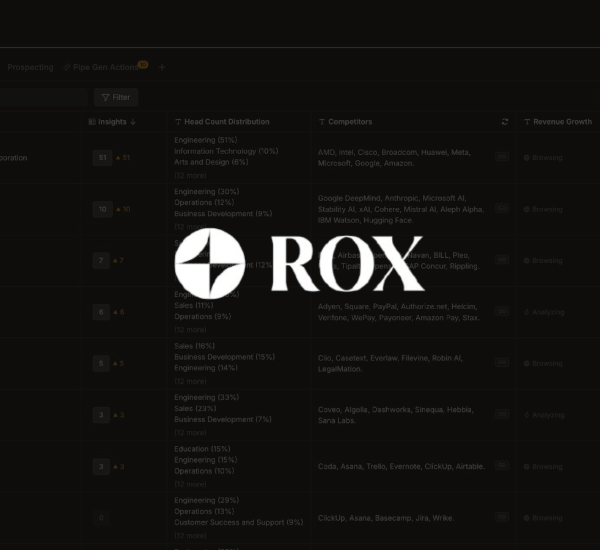This screenshot has height=550, width=600.
Task: Click the orange triangle 5 new-insights indicator
Action: pos(119,364)
